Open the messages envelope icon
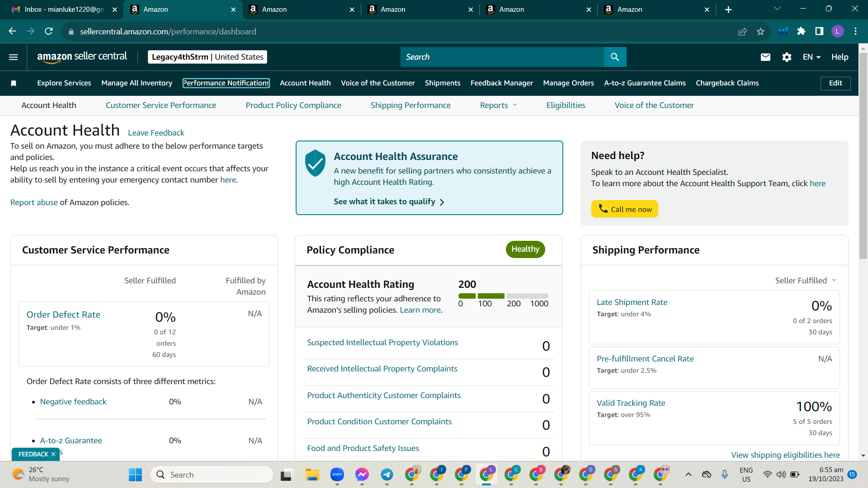Viewport: 868px width, 488px height. tap(765, 57)
